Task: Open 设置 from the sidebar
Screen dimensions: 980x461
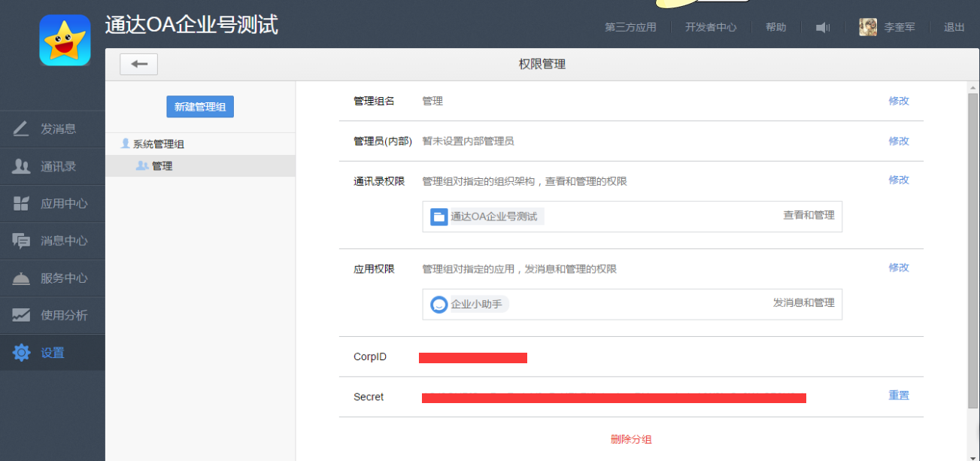Action: [x=52, y=353]
